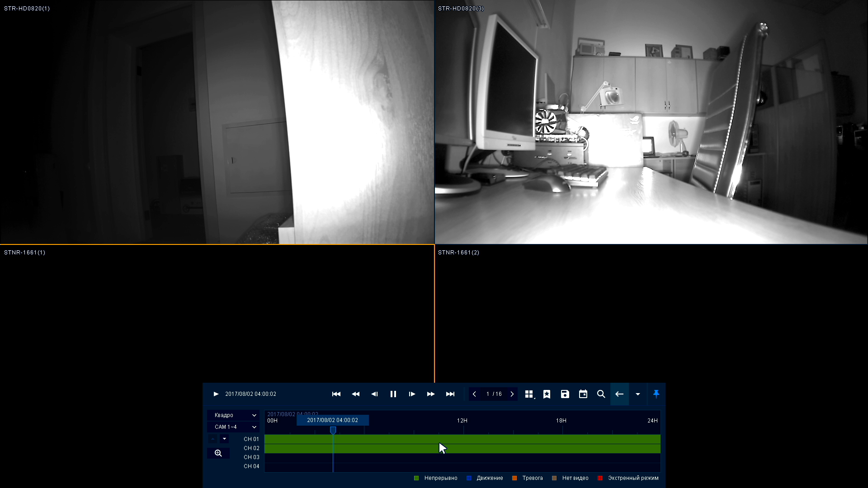Click the fast rewind button
The image size is (868, 488).
355,394
